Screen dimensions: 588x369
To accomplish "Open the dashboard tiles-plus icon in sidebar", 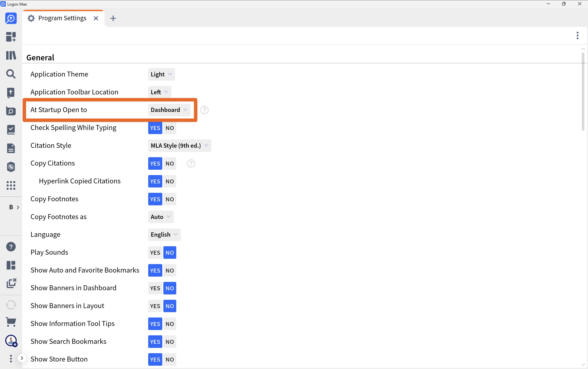I will pos(11,37).
